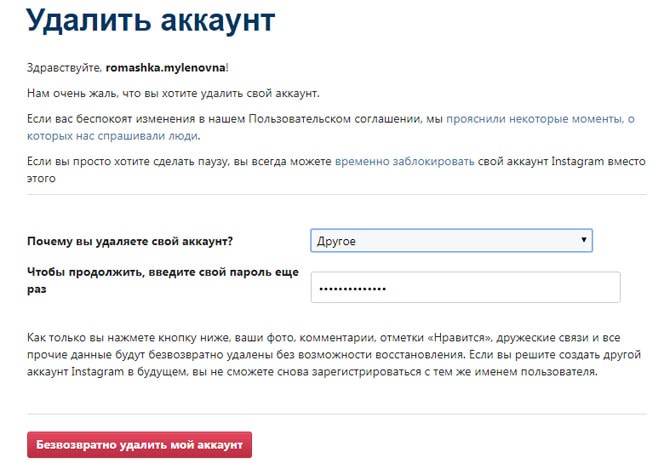Click the divider line above delete button
The image size is (670, 475).
click(x=337, y=413)
